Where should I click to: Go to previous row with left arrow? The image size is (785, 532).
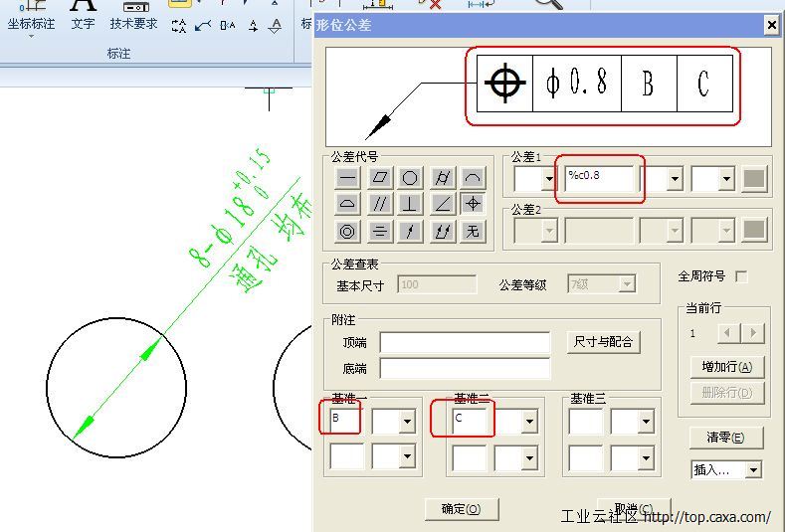point(728,333)
